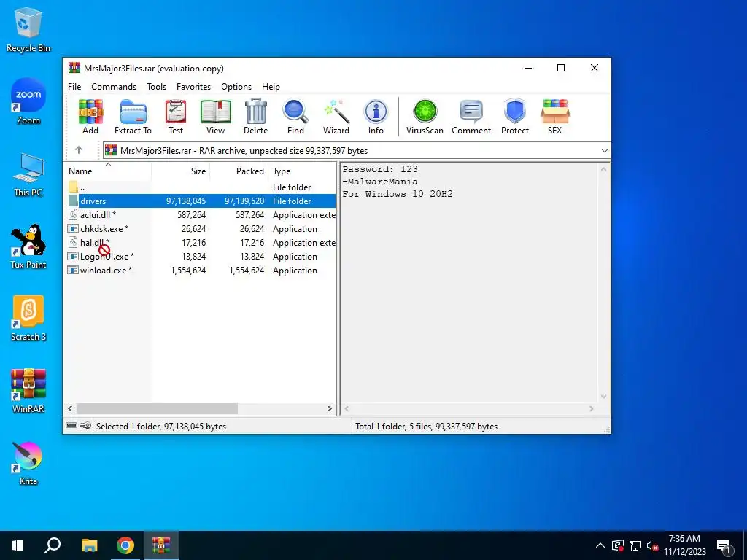Screen dimensions: 747x560
Task: Open File Explorer from taskbar
Action: (x=89, y=545)
